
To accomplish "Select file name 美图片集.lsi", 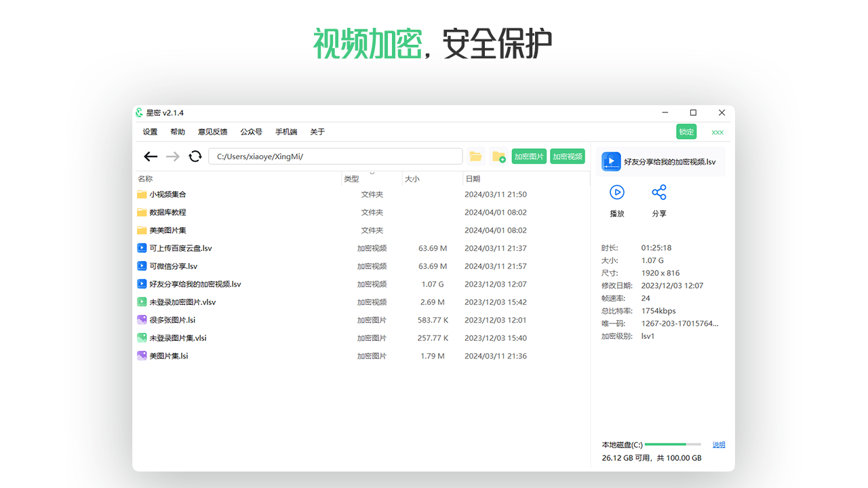I will (169, 356).
